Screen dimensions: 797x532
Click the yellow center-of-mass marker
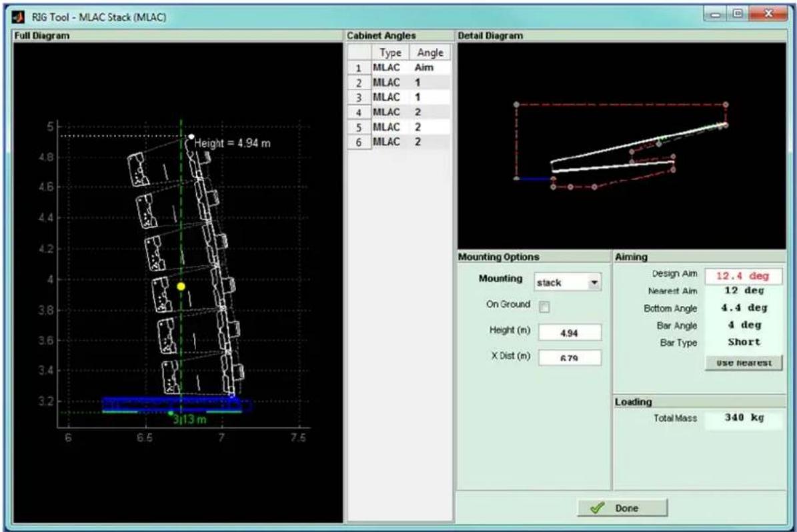tap(181, 287)
